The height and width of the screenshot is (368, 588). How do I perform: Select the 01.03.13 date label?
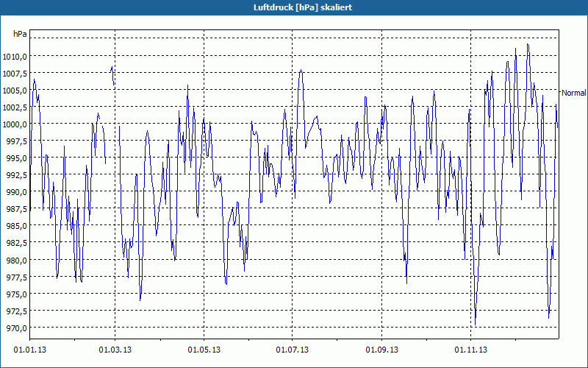click(115, 350)
